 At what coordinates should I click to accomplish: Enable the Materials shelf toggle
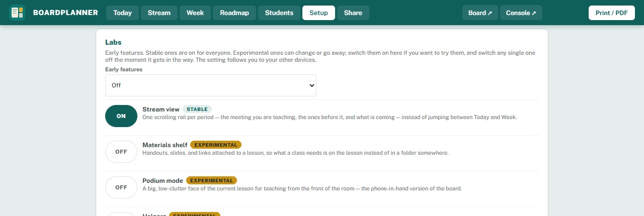[x=121, y=152]
